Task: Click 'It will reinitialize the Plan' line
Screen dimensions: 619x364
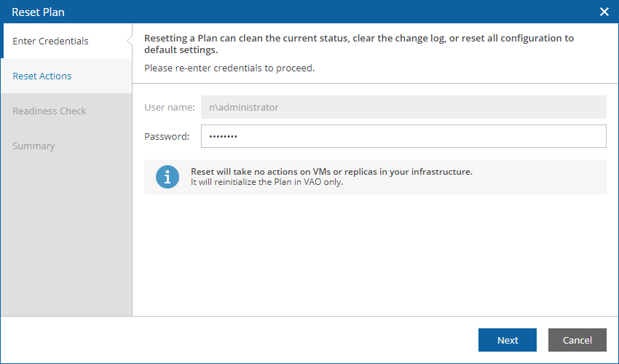Action: [x=267, y=182]
